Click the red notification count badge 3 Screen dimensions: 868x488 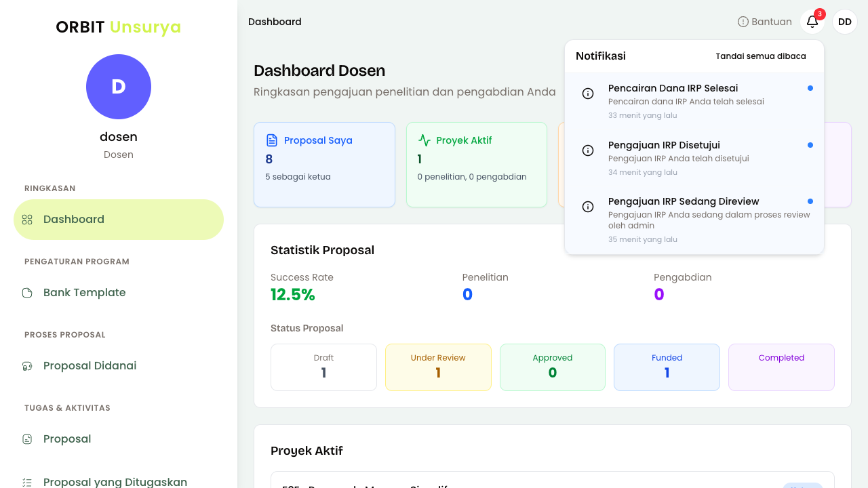coord(820,14)
